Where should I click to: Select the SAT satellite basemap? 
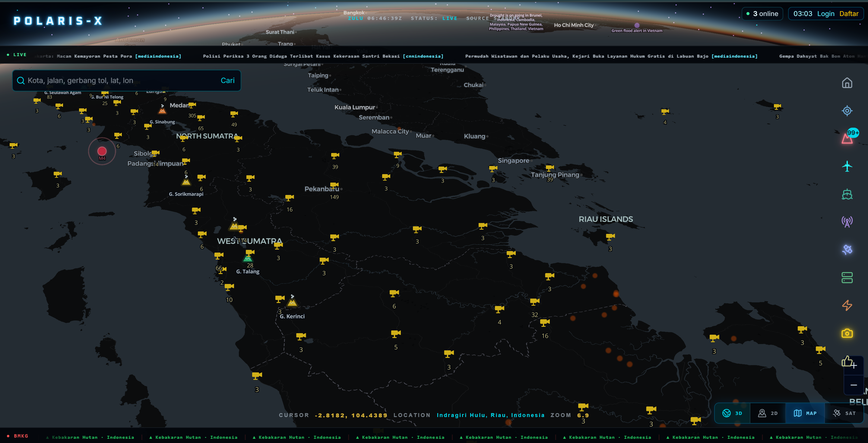pyautogui.click(x=844, y=413)
